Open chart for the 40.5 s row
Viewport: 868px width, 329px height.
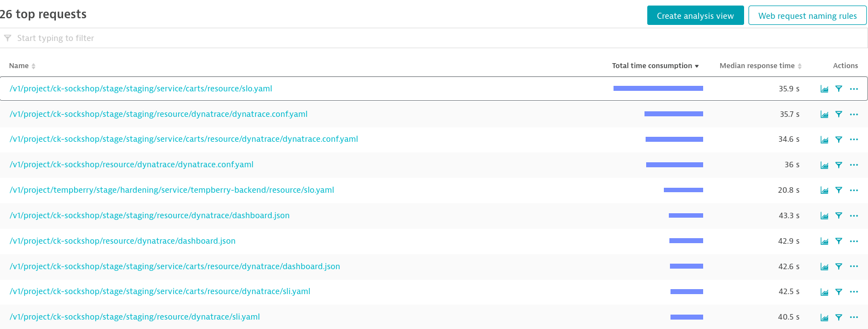tap(824, 317)
